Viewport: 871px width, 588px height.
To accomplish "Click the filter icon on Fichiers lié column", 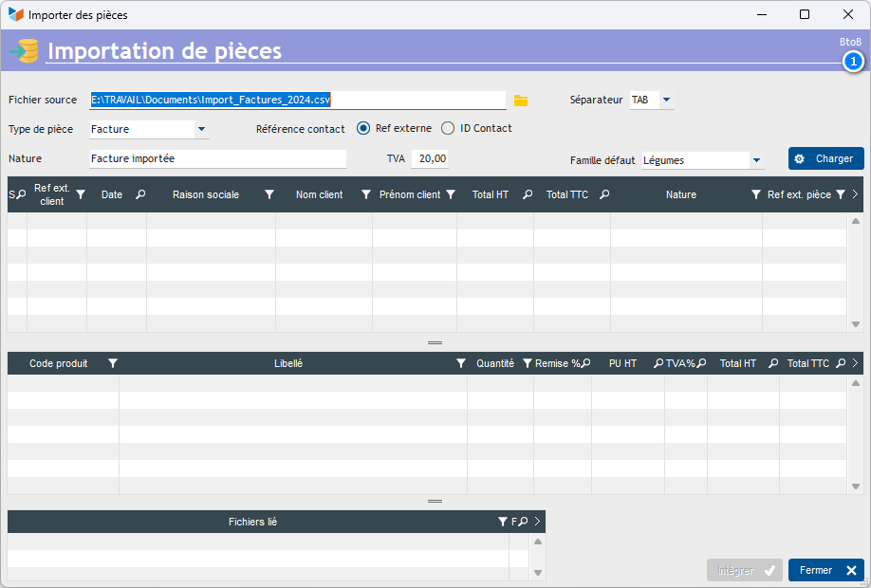I will click(x=503, y=522).
